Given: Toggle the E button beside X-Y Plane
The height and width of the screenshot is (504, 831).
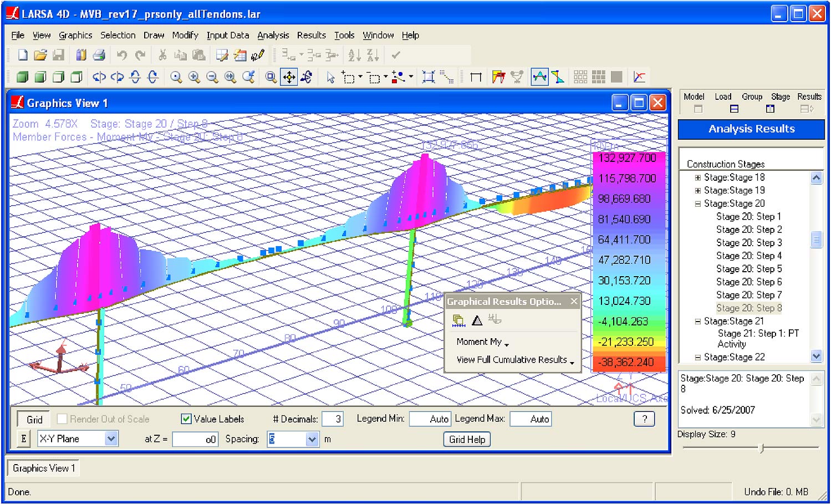Looking at the screenshot, I should (23, 439).
